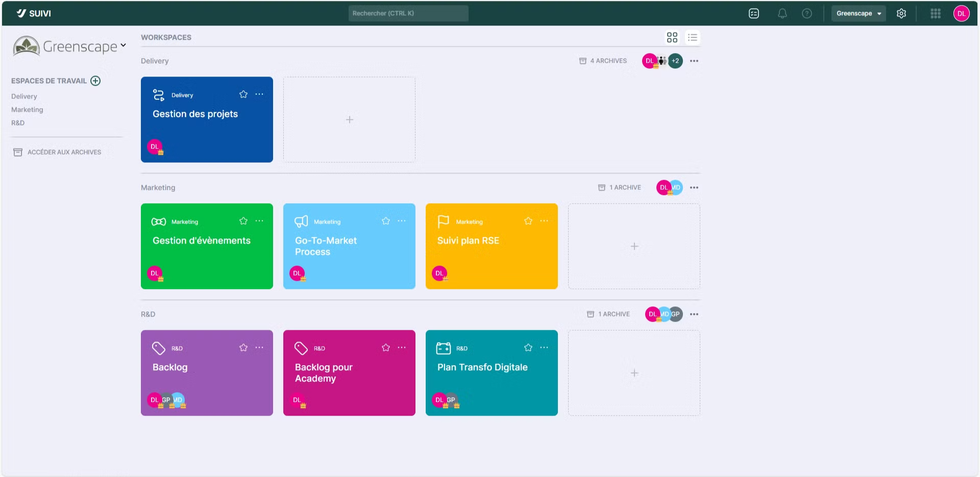The height and width of the screenshot is (477, 980).
Task: Click the help question mark icon
Action: [x=806, y=14]
